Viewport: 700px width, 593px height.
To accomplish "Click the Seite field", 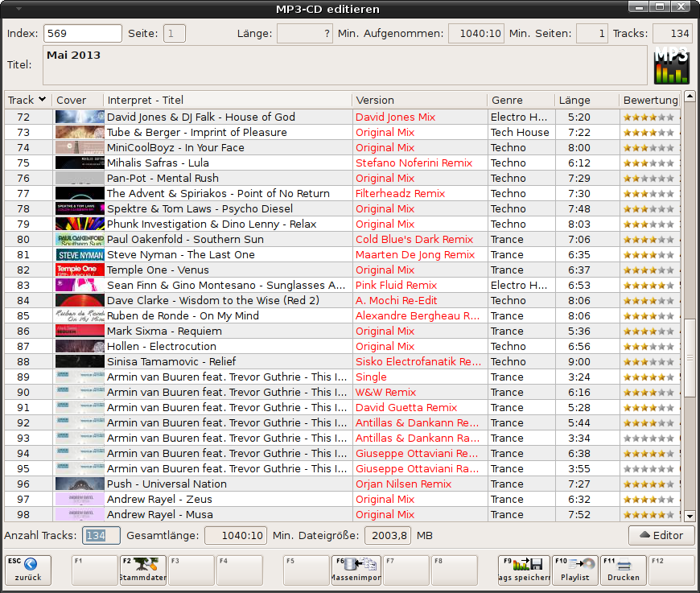I will click(x=175, y=34).
